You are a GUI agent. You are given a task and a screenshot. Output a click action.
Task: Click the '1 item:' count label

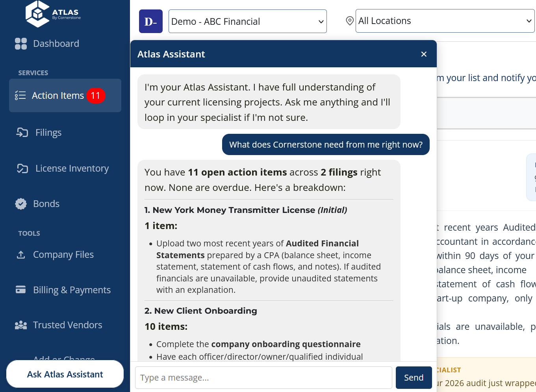[161, 226]
